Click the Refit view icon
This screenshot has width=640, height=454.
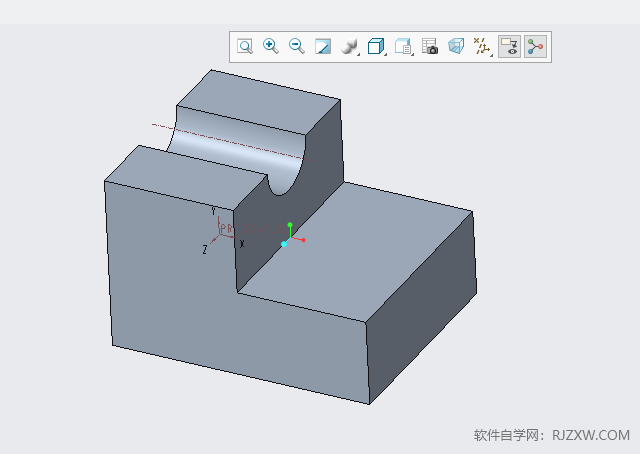(245, 47)
